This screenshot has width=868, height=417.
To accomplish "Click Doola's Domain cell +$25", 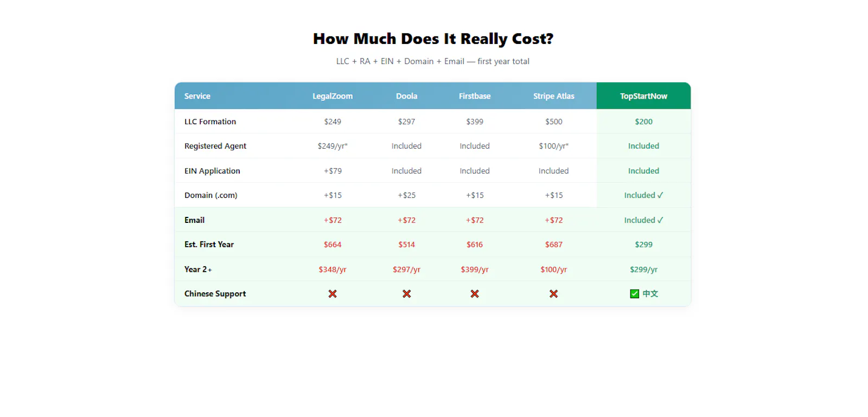I will coord(406,195).
